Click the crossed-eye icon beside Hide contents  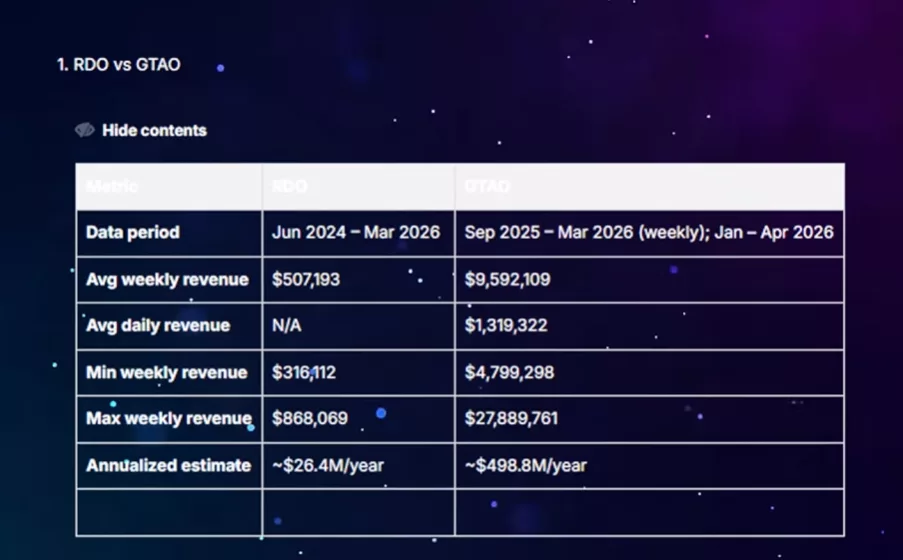(85, 130)
